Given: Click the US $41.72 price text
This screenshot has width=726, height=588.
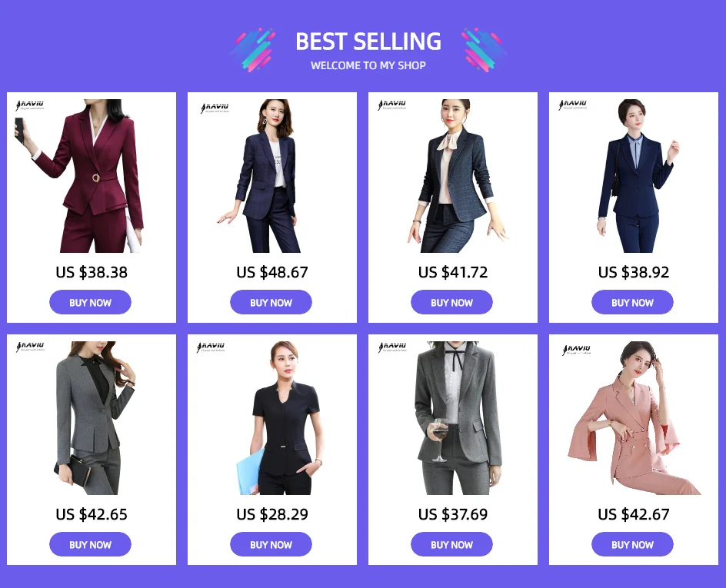Looking at the screenshot, I should pos(453,272).
